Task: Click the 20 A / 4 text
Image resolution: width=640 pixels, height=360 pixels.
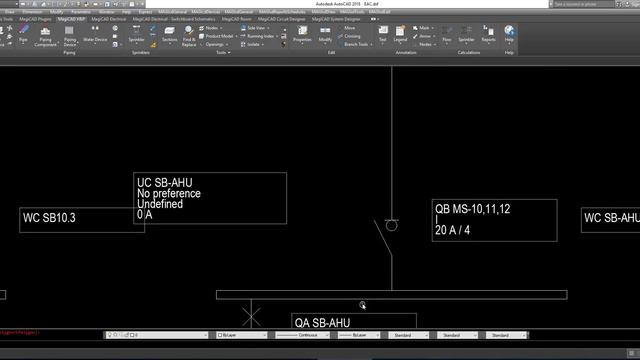Action: click(x=452, y=230)
